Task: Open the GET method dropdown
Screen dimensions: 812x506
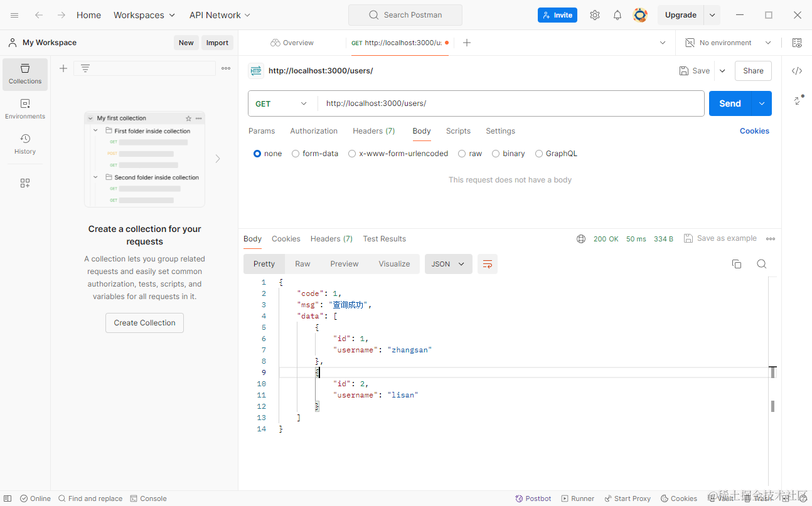Action: click(282, 103)
